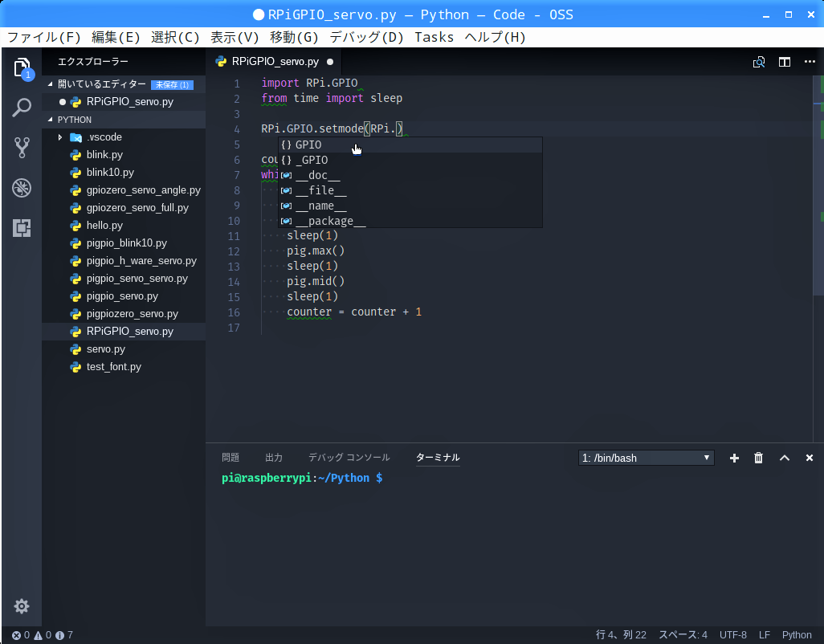This screenshot has height=644, width=824.
Task: Open pigpio_blink10.py file
Action: coord(124,243)
